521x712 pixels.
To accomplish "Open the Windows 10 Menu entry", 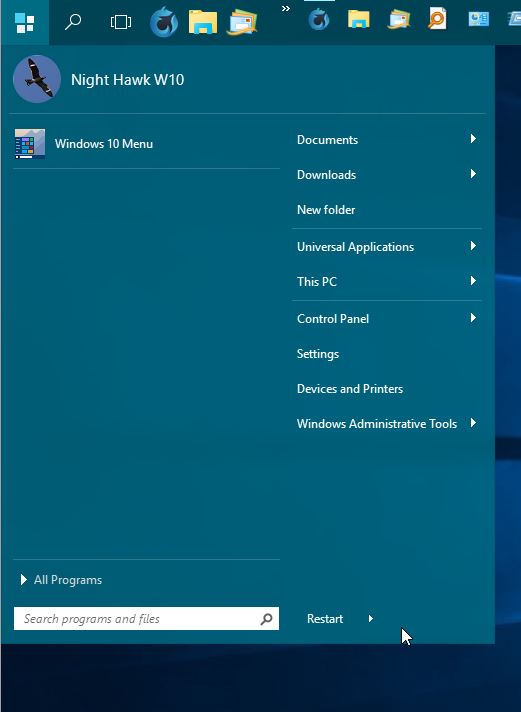I will 147,144.
